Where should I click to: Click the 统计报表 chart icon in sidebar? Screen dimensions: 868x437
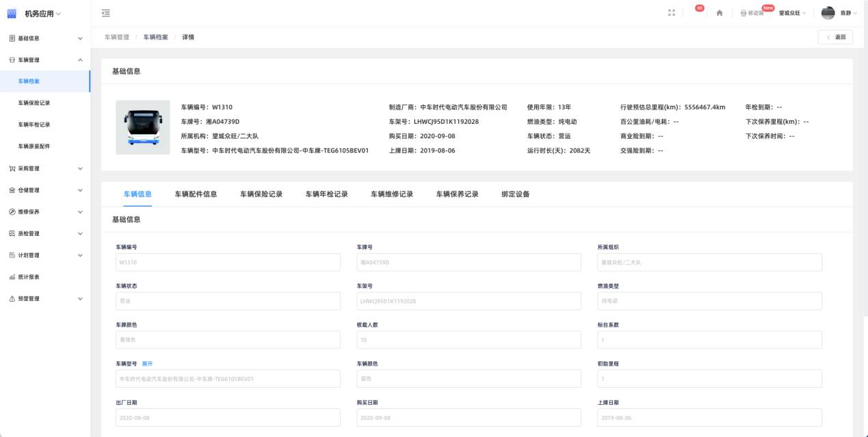point(12,277)
